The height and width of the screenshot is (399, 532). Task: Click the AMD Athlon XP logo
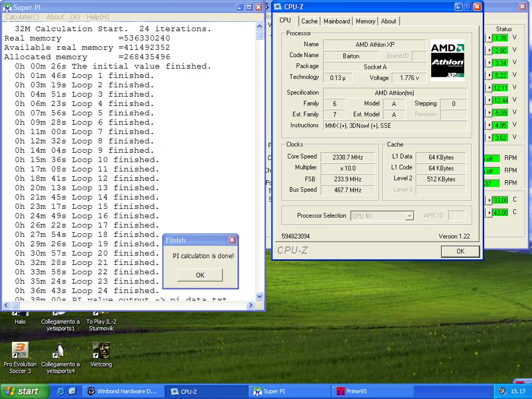click(447, 60)
